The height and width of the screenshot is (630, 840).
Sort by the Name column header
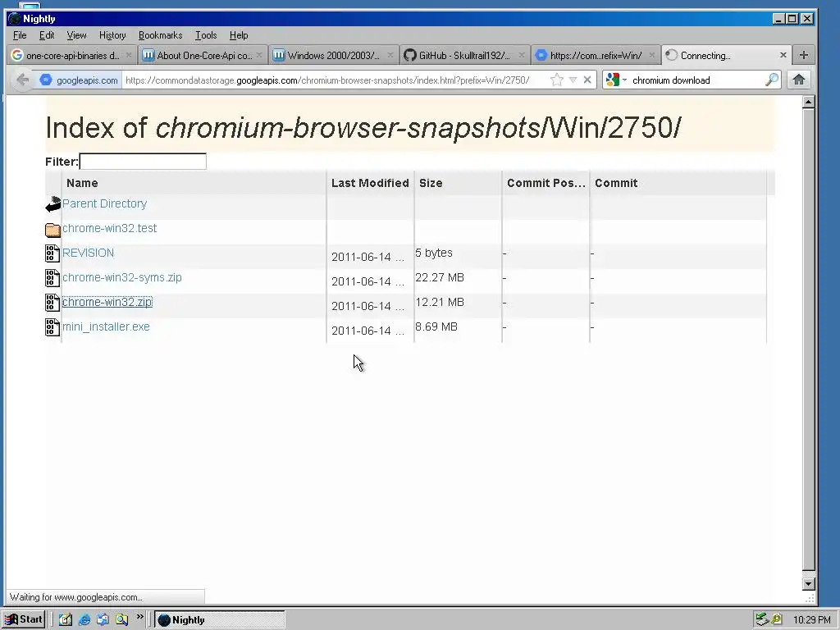coord(194,183)
